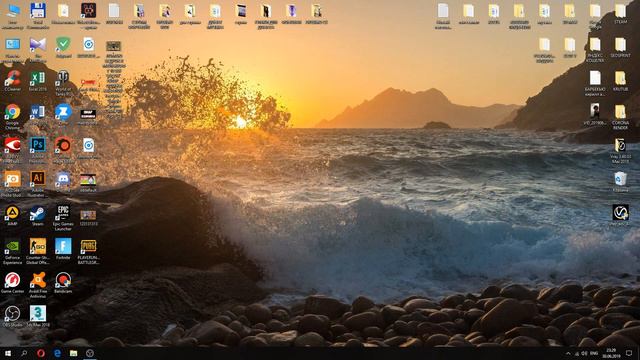Open the CORONA RENDER folder

(620, 111)
